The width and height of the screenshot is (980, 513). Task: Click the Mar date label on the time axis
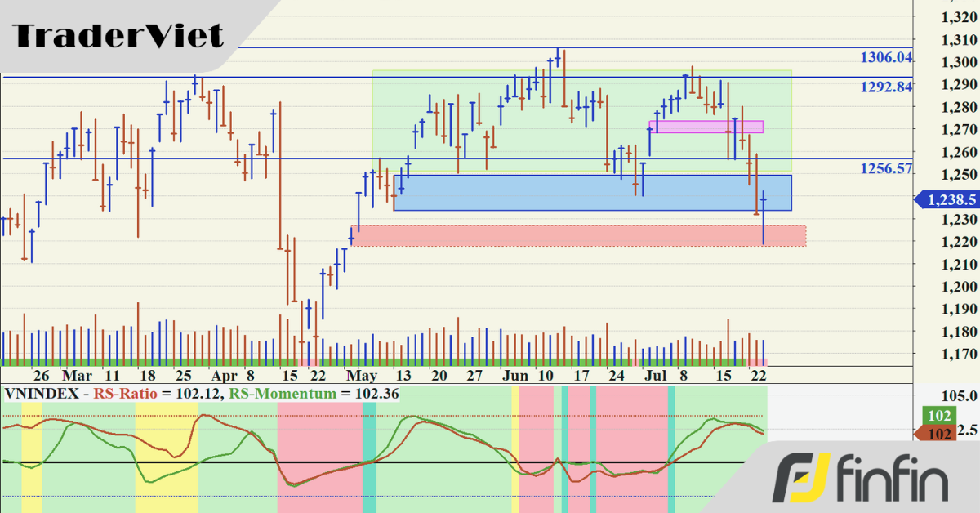[x=78, y=376]
